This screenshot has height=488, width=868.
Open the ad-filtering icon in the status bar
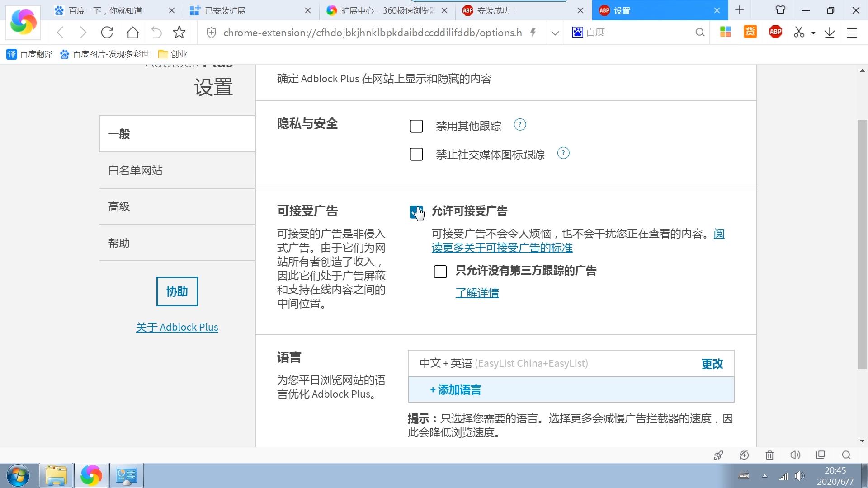[x=744, y=455]
